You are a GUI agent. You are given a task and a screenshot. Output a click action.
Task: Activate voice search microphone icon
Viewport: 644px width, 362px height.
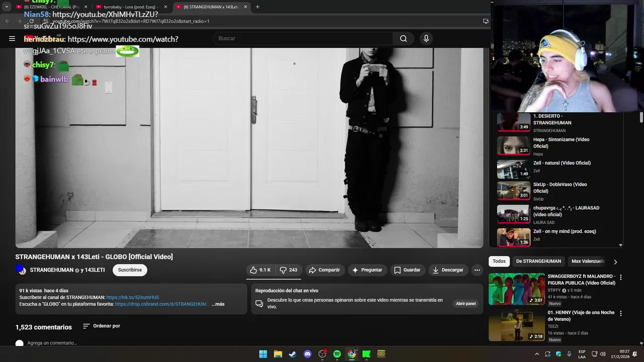(x=426, y=39)
